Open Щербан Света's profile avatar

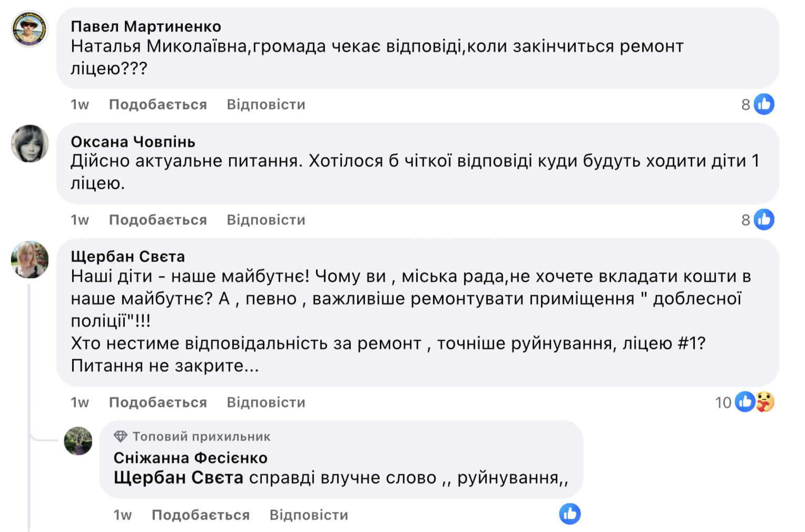click(30, 259)
